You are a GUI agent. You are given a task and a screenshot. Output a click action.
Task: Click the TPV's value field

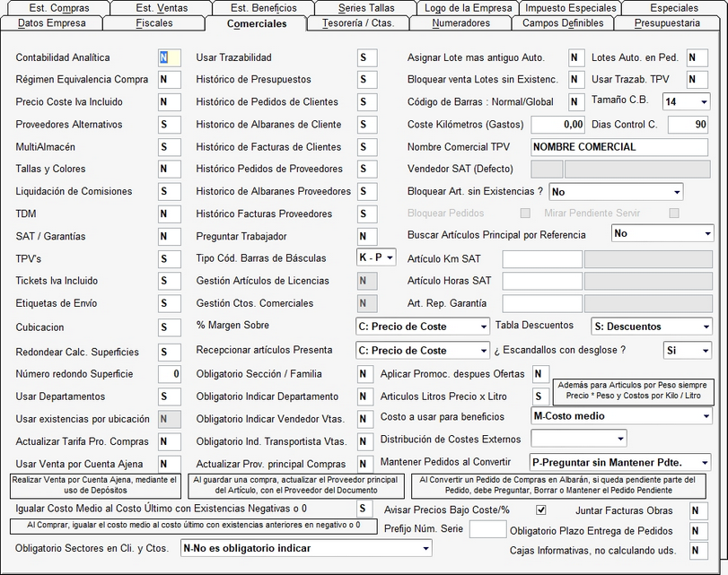[x=170, y=258]
